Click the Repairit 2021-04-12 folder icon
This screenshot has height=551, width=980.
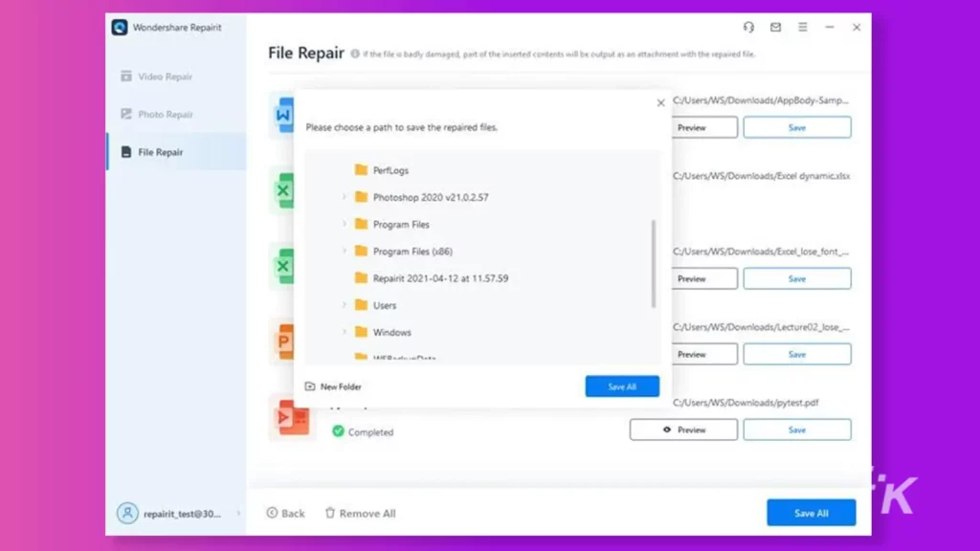pos(361,278)
